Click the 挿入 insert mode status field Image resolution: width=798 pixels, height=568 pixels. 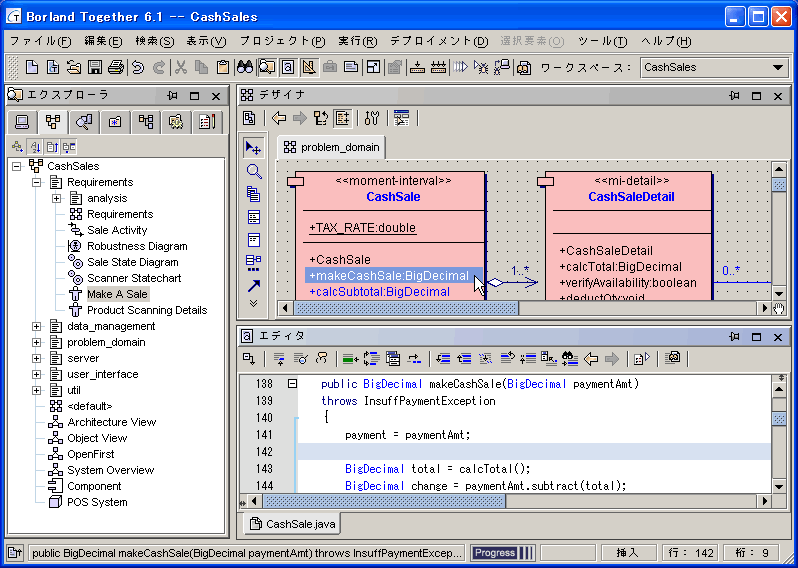pyautogui.click(x=630, y=553)
